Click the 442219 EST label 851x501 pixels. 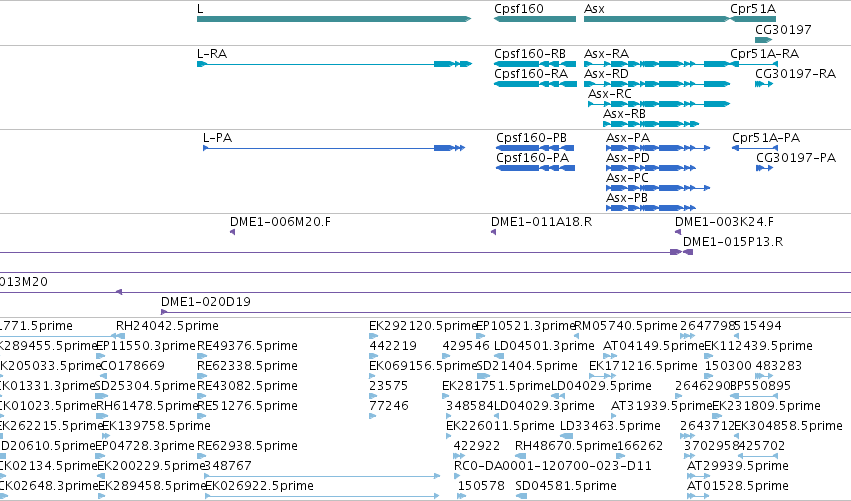pos(393,346)
